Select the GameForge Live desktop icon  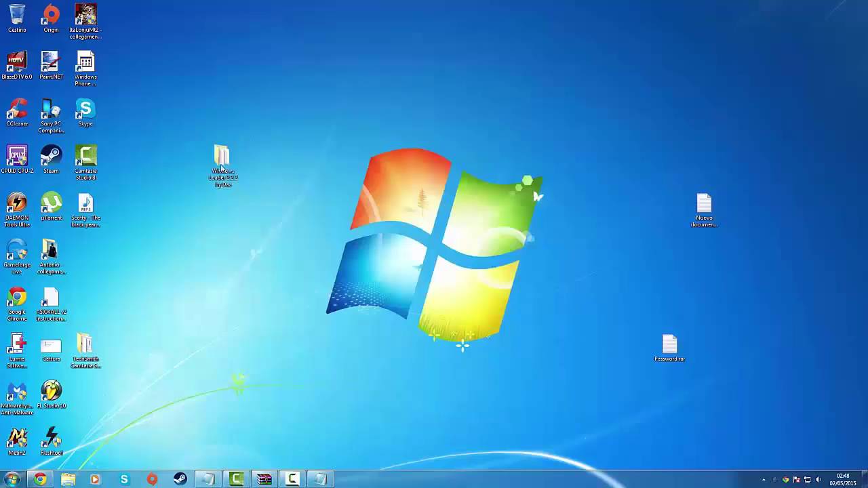(17, 257)
